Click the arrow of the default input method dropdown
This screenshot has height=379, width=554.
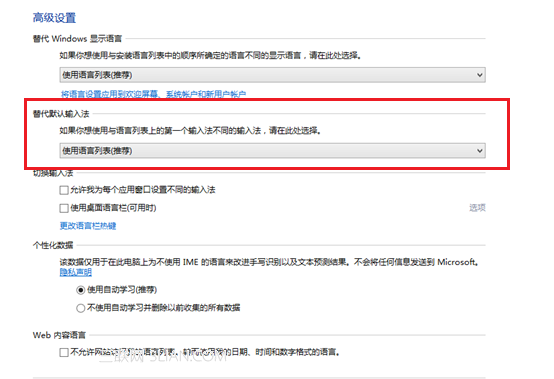point(479,151)
